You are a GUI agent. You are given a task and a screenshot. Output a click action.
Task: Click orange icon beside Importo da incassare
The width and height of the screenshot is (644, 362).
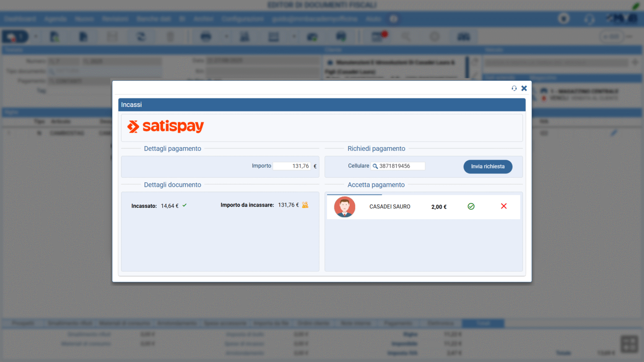coord(305,205)
